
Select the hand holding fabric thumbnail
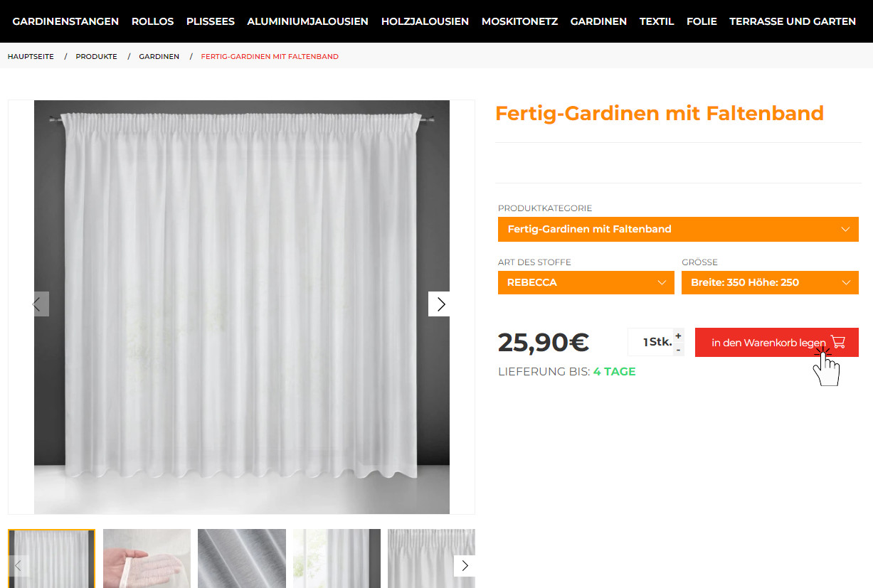pos(147,558)
